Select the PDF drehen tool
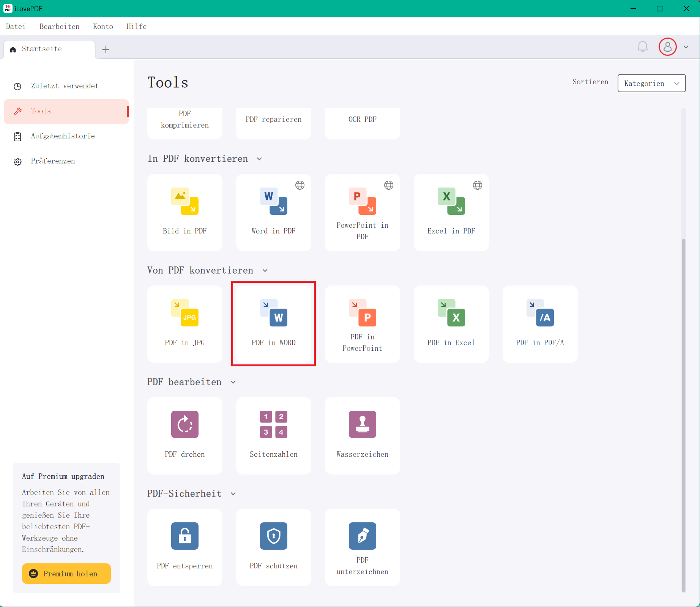 coord(185,435)
